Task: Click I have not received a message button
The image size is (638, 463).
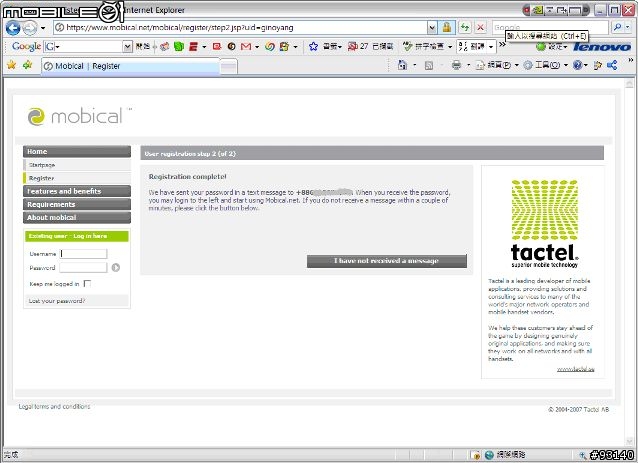Action: point(387,261)
